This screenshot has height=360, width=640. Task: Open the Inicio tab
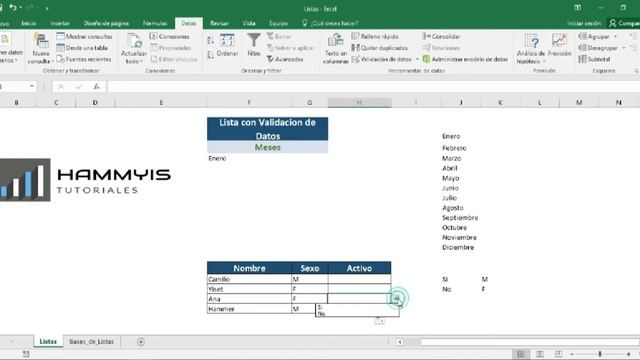(29, 23)
